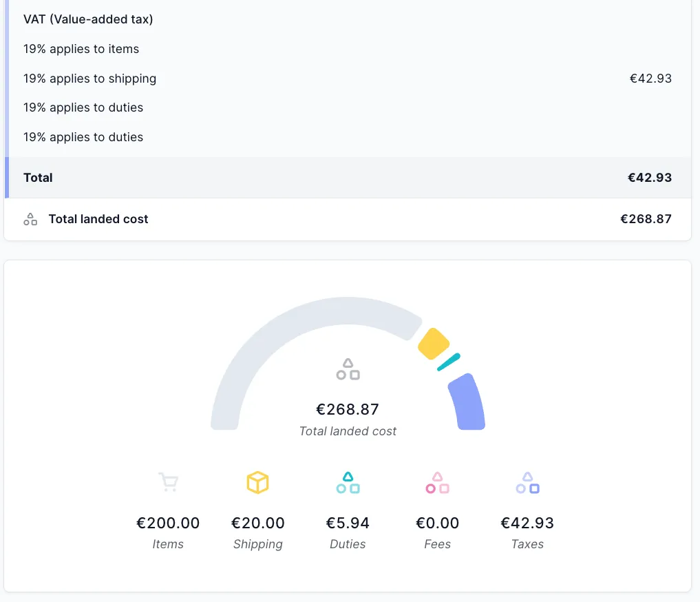Screen dimensions: 700x602
Task: Select the gauge center landed cost icon
Action: (348, 368)
